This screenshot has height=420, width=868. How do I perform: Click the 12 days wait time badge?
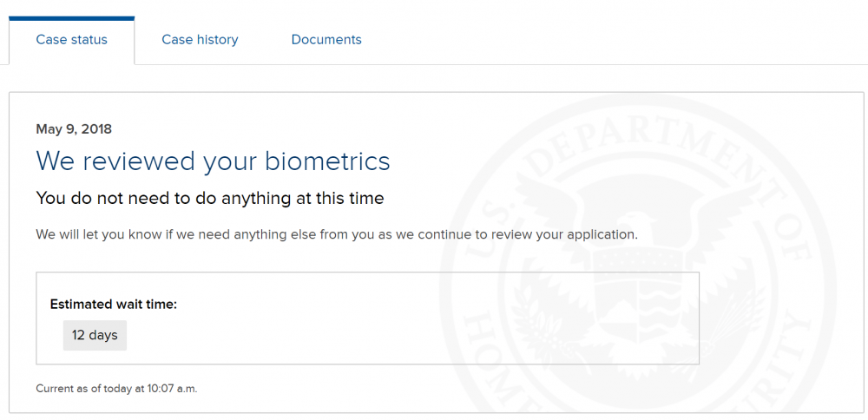point(95,335)
